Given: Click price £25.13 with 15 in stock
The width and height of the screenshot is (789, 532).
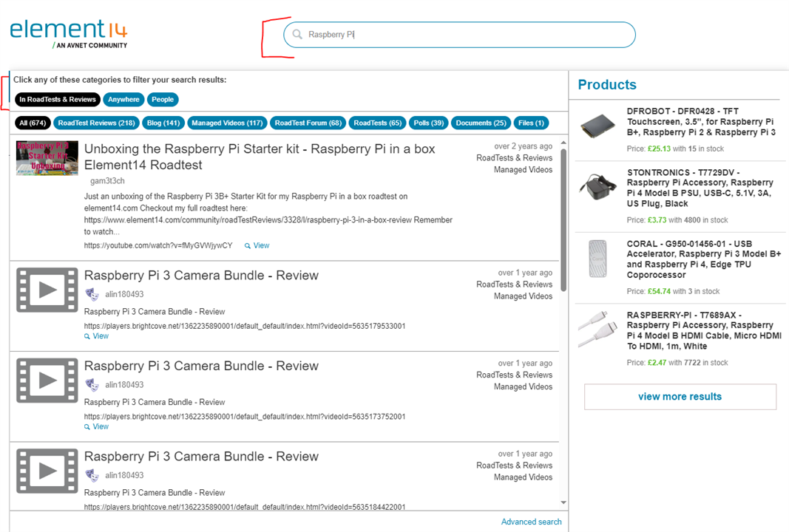Looking at the screenshot, I should (x=675, y=149).
